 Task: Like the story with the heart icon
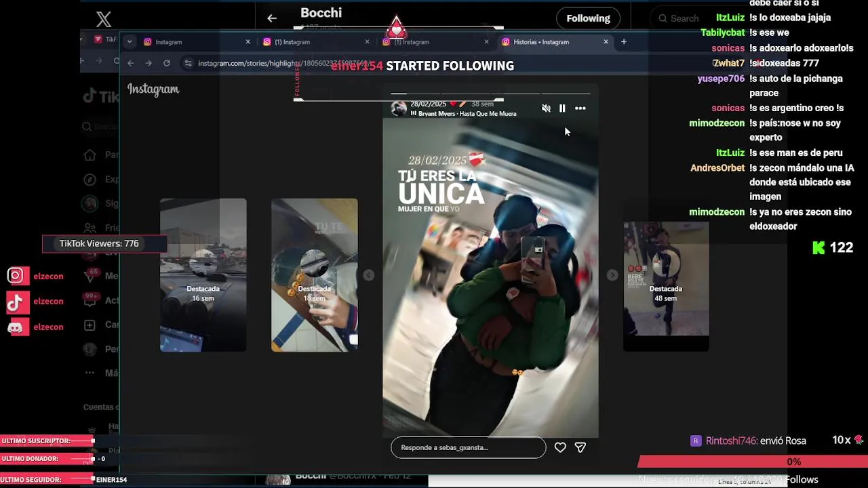click(560, 447)
